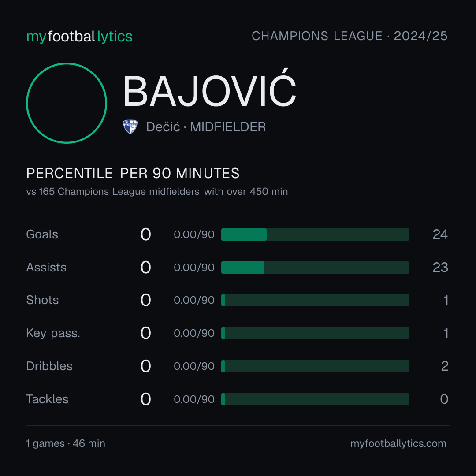Click the Key pass. percentile bar
This screenshot has width=476, height=476.
coord(315,333)
